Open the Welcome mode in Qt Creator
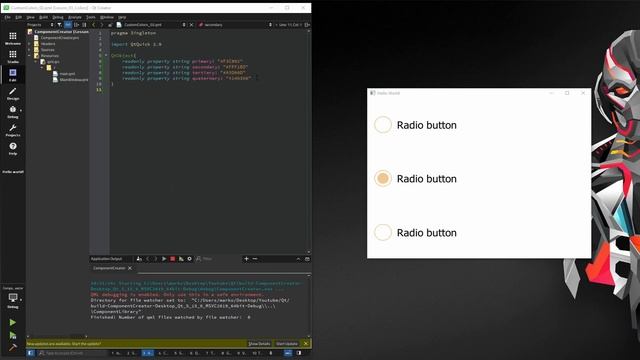640x360 pixels. click(x=13, y=38)
